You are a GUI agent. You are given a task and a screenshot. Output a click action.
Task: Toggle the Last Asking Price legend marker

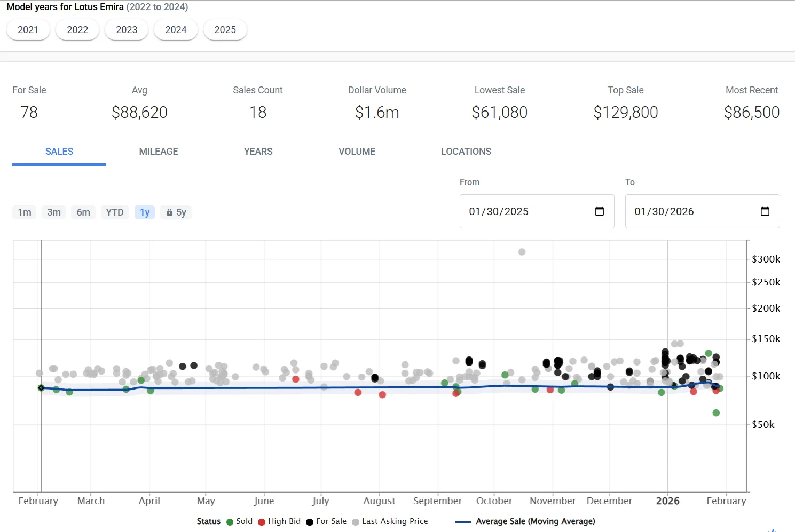(356, 522)
